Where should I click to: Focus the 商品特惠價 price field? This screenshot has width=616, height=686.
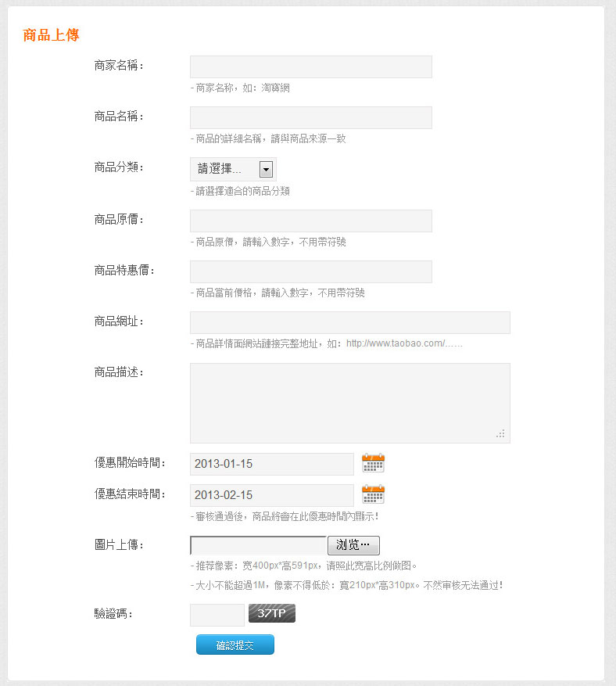310,271
